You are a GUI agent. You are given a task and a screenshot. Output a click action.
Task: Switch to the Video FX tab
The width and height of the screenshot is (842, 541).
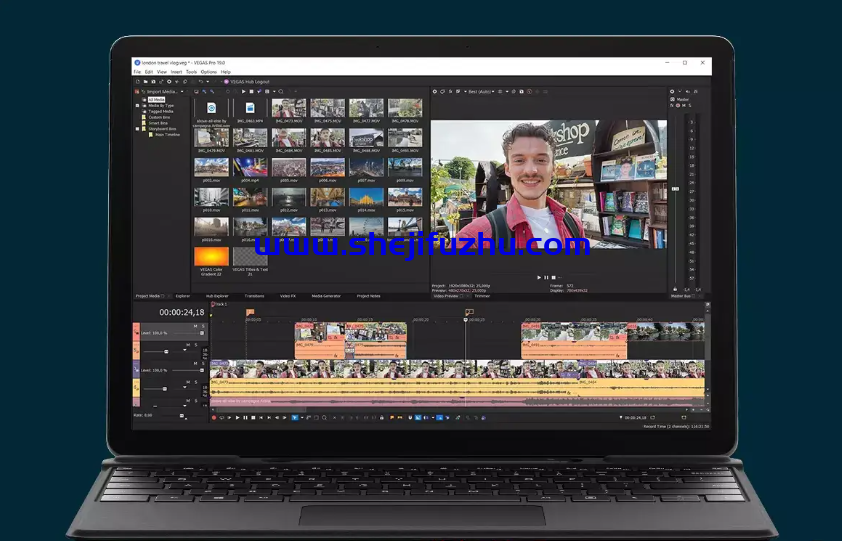pos(287,296)
